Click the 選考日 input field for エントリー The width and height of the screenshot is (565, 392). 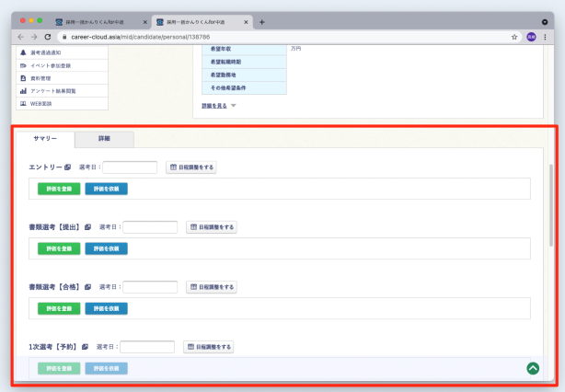click(130, 167)
